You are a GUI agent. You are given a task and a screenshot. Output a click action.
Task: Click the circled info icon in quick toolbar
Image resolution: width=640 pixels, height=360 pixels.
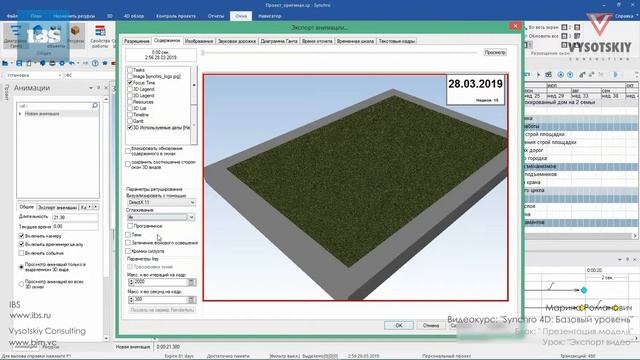95,63
